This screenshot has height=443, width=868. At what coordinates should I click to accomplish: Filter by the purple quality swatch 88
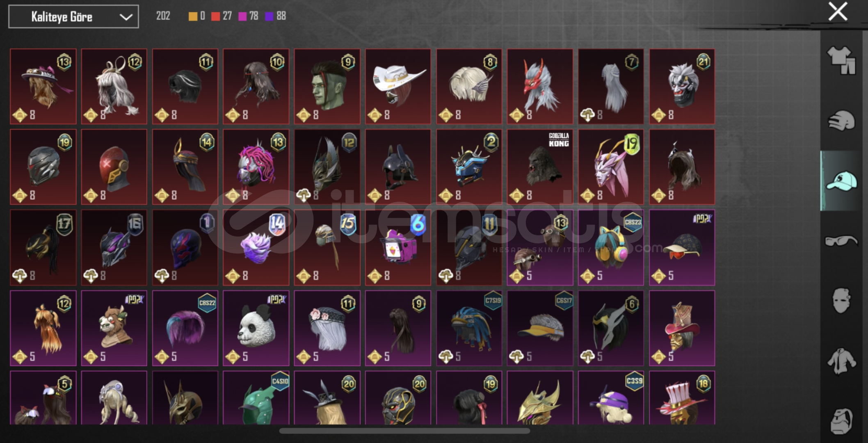pos(275,16)
